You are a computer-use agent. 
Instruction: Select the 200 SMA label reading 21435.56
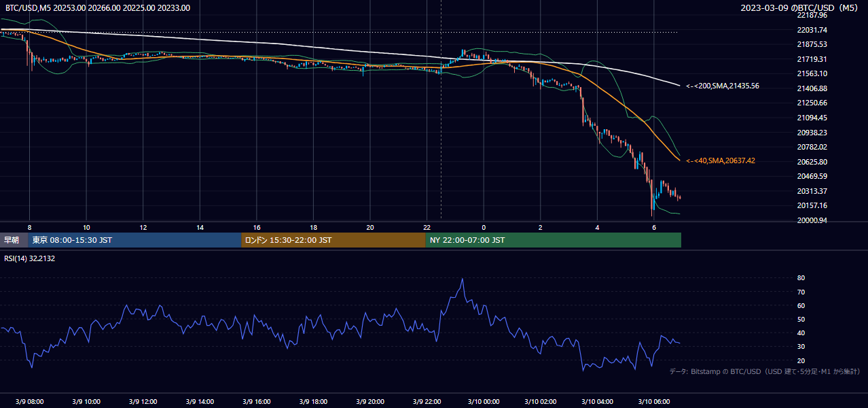click(x=723, y=86)
